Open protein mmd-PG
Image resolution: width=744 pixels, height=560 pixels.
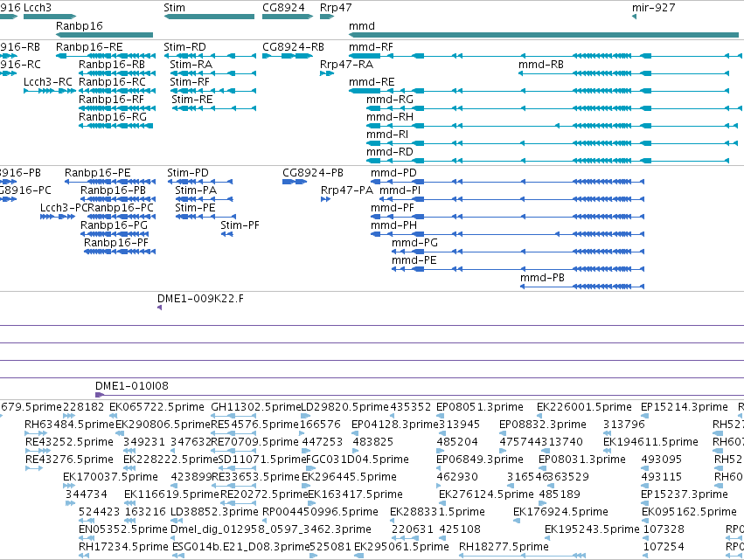click(414, 243)
